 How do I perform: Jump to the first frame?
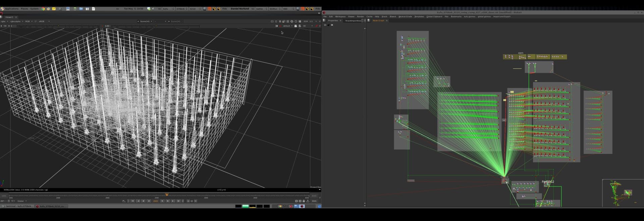pos(132,201)
